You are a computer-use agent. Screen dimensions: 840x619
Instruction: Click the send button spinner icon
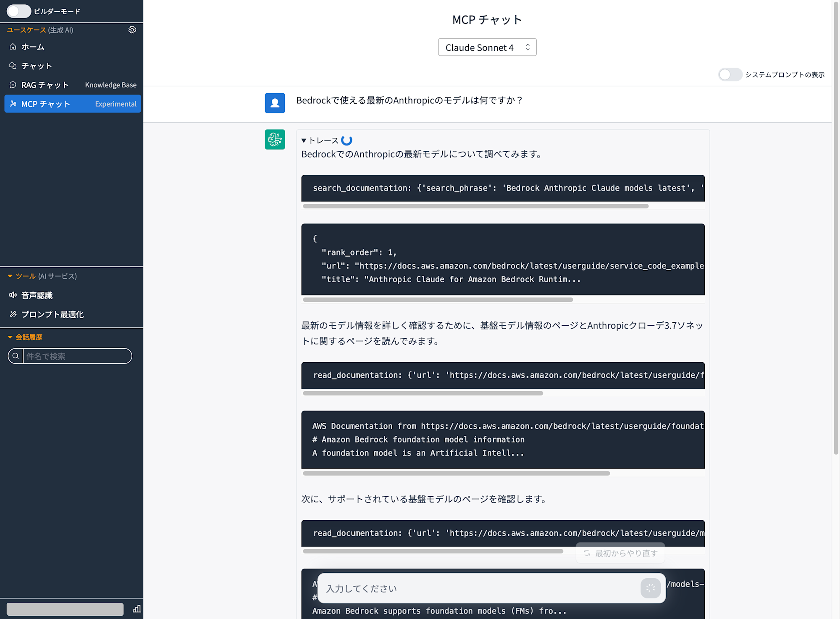[651, 588]
